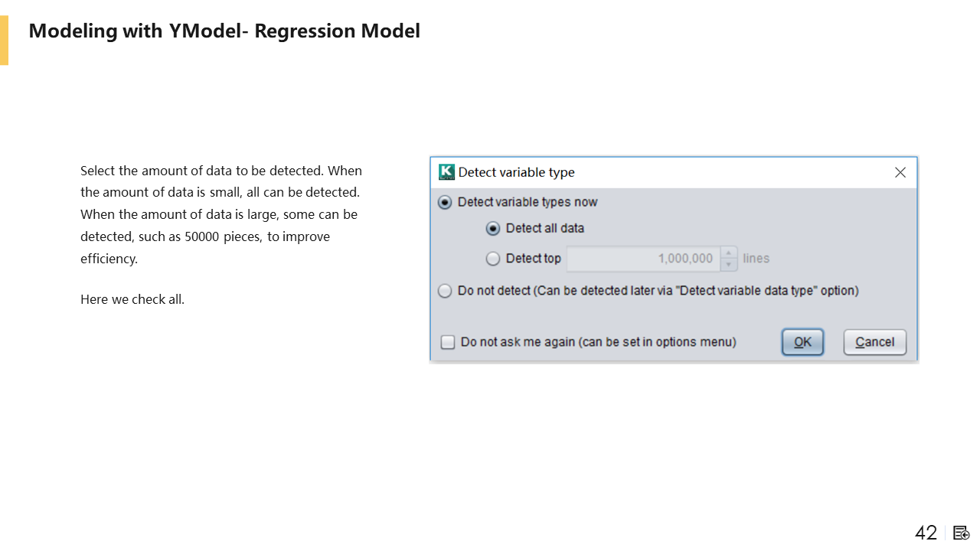Click the yellow accent bar beside the heading
Screen dimensions: 980x551
pos(4,41)
